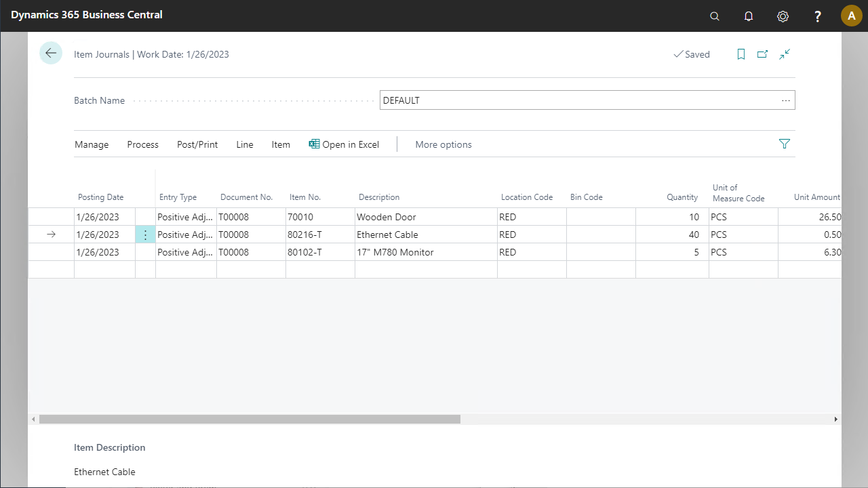Click the Excel icon in Open in Excel
The width and height of the screenshot is (868, 488).
click(x=314, y=144)
